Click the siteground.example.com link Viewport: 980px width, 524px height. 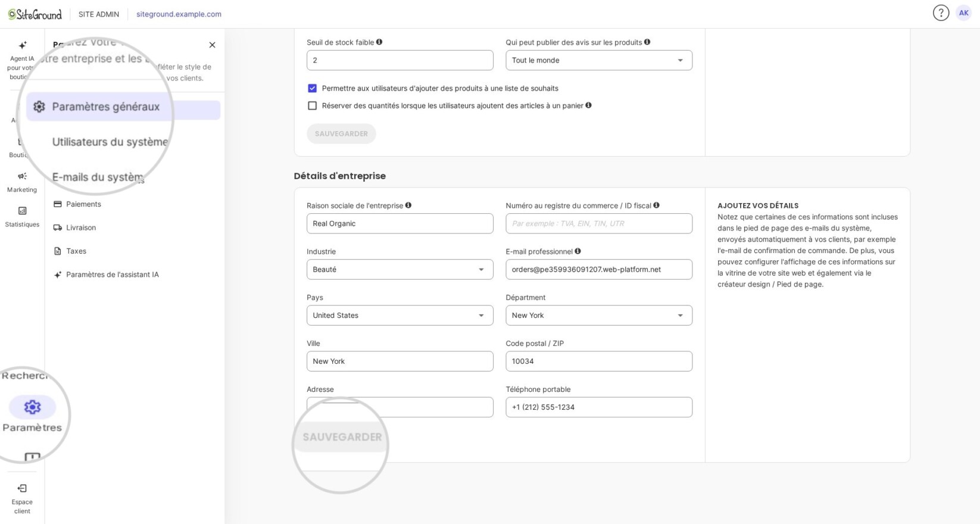pos(179,14)
